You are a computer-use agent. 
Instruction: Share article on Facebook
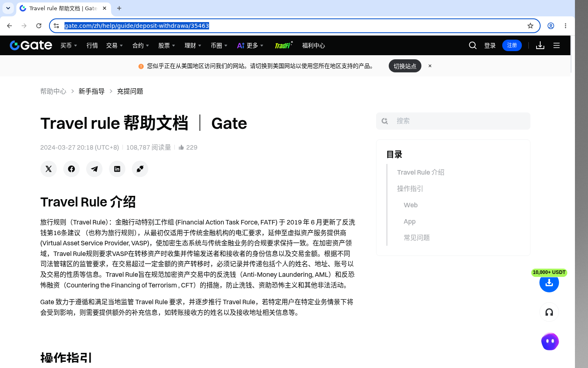pos(71,169)
